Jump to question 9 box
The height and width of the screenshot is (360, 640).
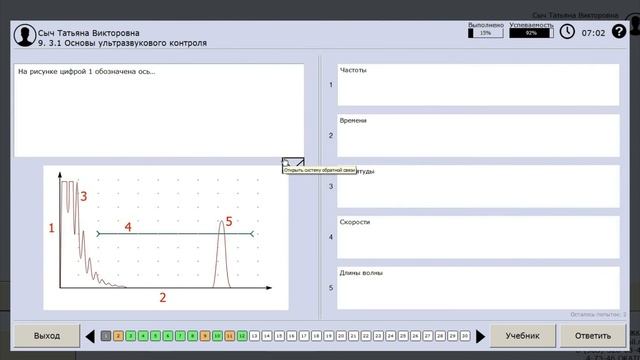pyautogui.click(x=205, y=336)
